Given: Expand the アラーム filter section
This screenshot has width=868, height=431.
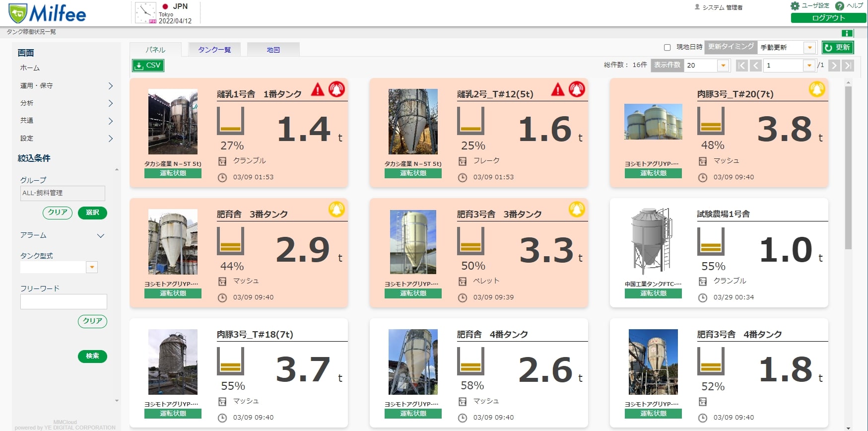Looking at the screenshot, I should pyautogui.click(x=101, y=236).
